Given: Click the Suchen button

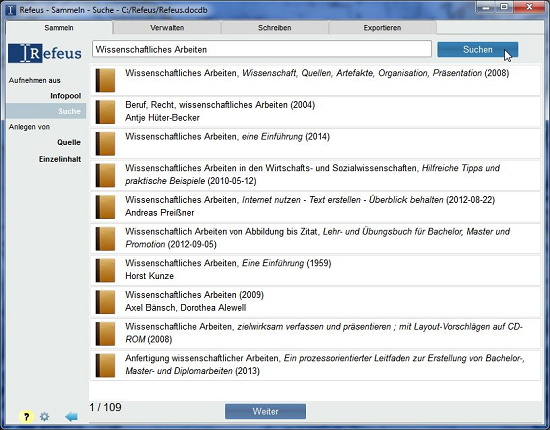Looking at the screenshot, I should click(477, 50).
